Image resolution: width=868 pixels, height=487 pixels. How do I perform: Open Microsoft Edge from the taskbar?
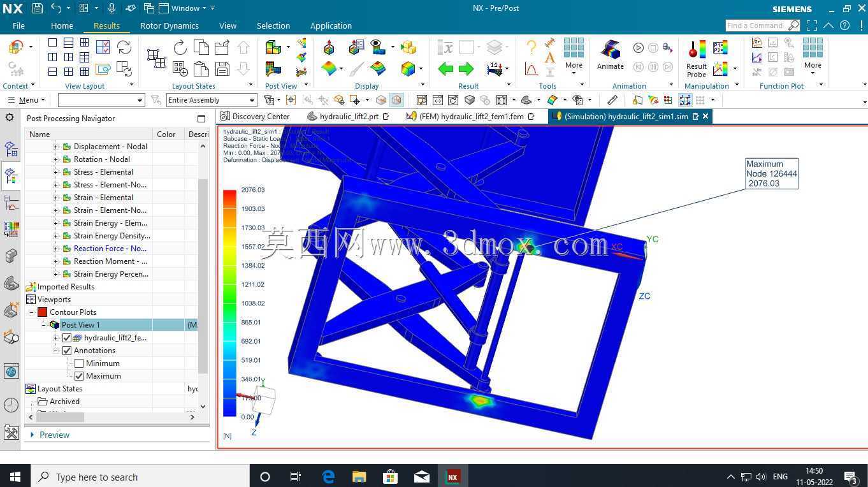[328, 476]
